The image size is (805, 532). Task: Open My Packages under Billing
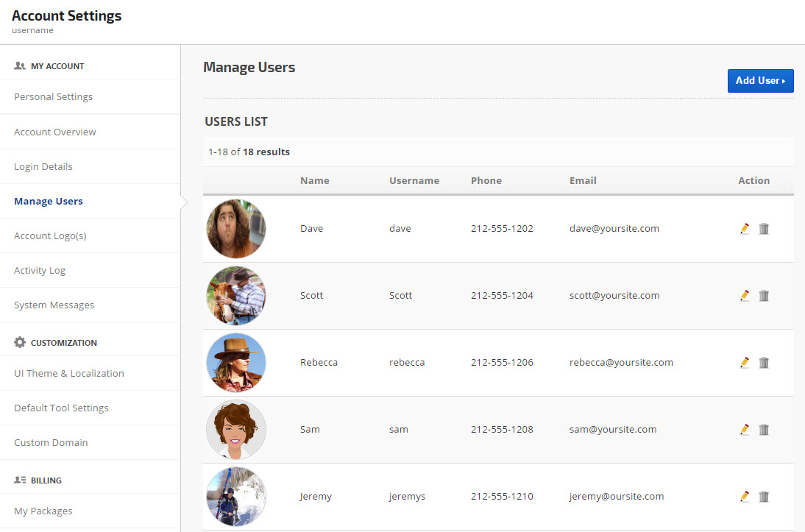(x=43, y=511)
